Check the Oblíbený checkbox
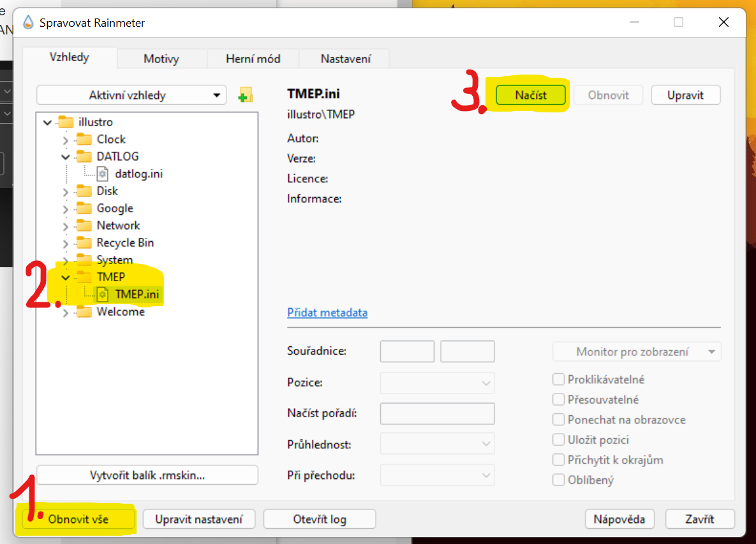 pos(559,480)
